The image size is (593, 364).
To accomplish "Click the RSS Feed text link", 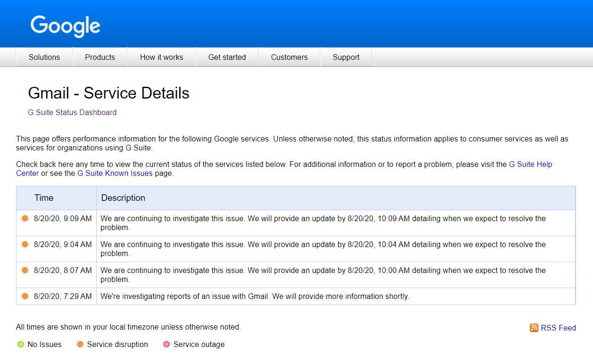I will tap(558, 328).
